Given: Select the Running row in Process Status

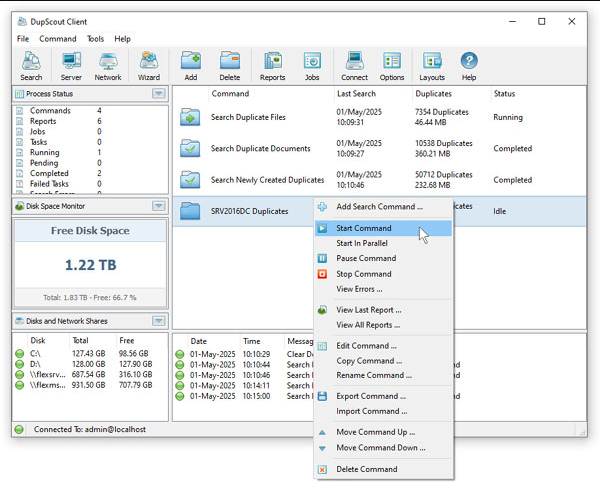Looking at the screenshot, I should tap(90, 152).
